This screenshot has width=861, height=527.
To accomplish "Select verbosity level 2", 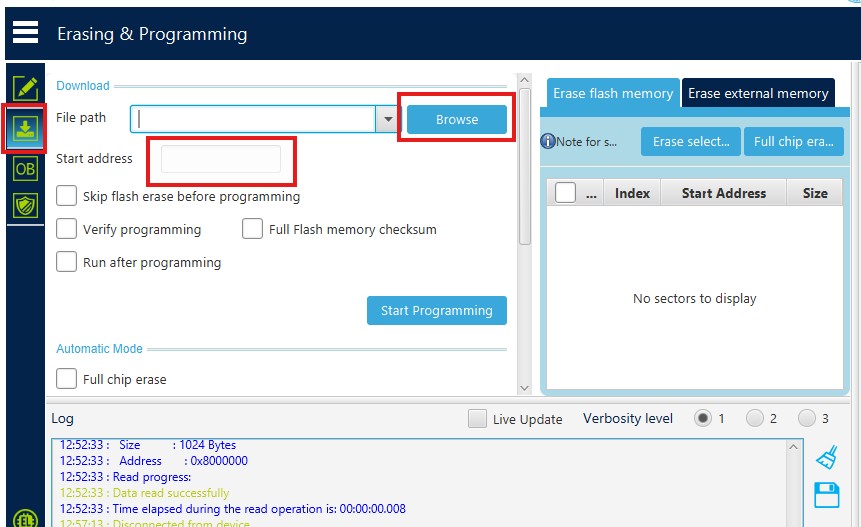I will click(755, 418).
